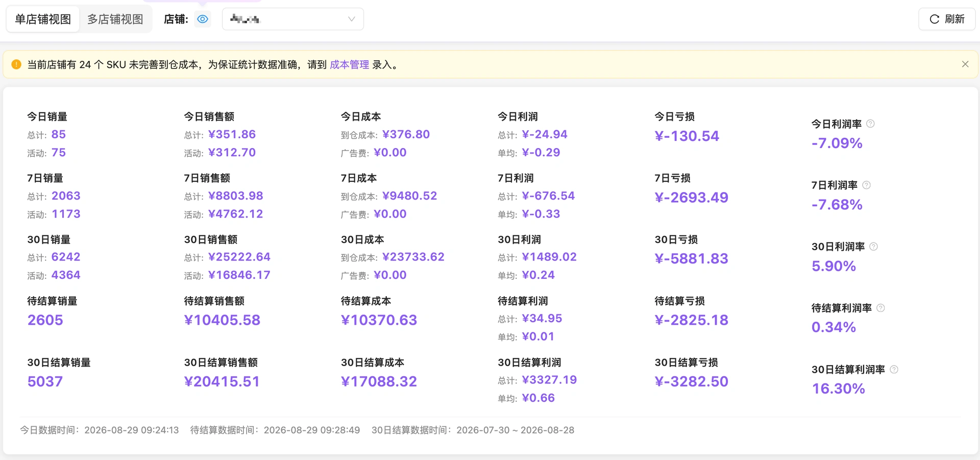Click the 7日成本 广告费 ¥0.00 value
The height and width of the screenshot is (460, 980).
click(x=390, y=214)
